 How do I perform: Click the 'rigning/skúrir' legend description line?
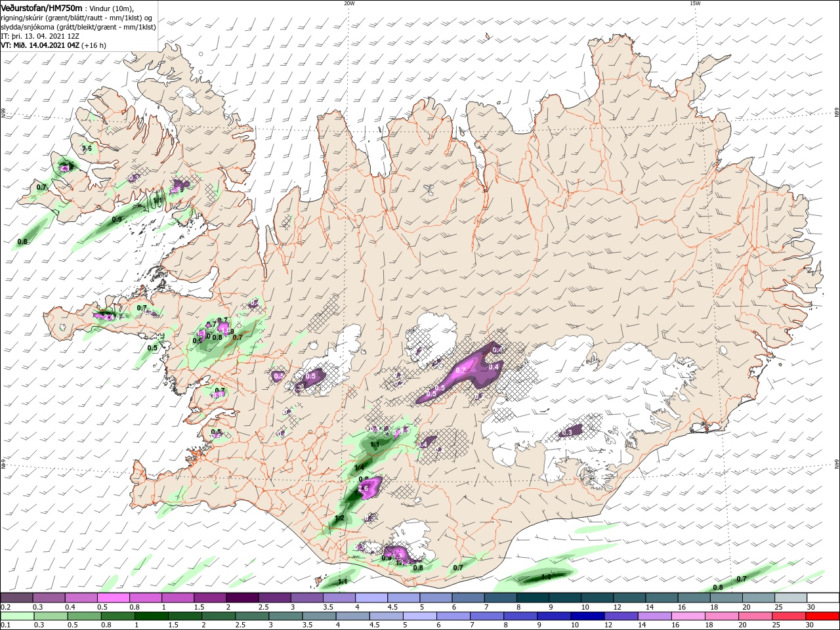[x=77, y=18]
